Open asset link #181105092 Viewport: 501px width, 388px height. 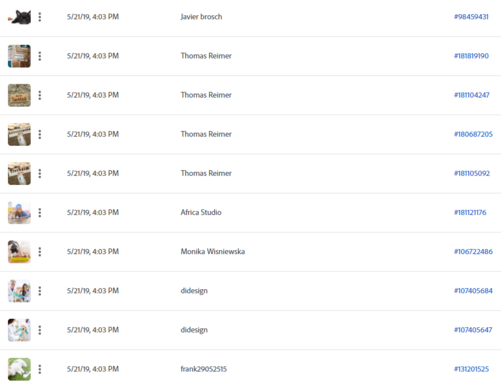[472, 173]
